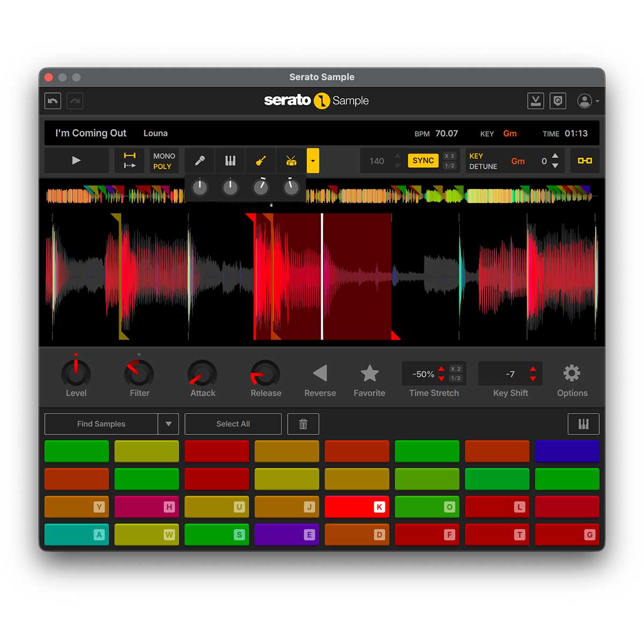
Task: Open the Find Samples dropdown arrow
Action: [169, 424]
